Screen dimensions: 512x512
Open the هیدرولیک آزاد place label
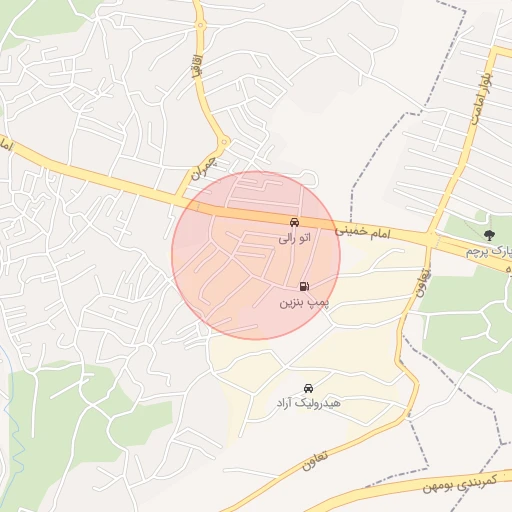[x=309, y=403]
